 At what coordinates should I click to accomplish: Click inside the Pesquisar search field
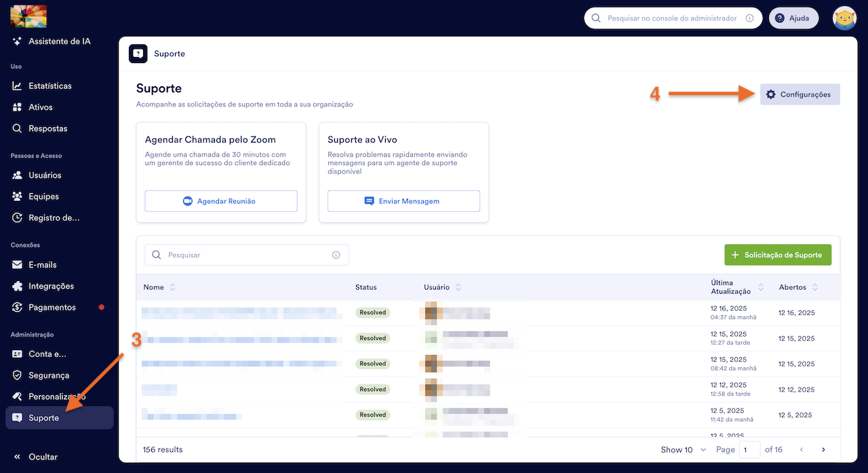click(x=245, y=254)
